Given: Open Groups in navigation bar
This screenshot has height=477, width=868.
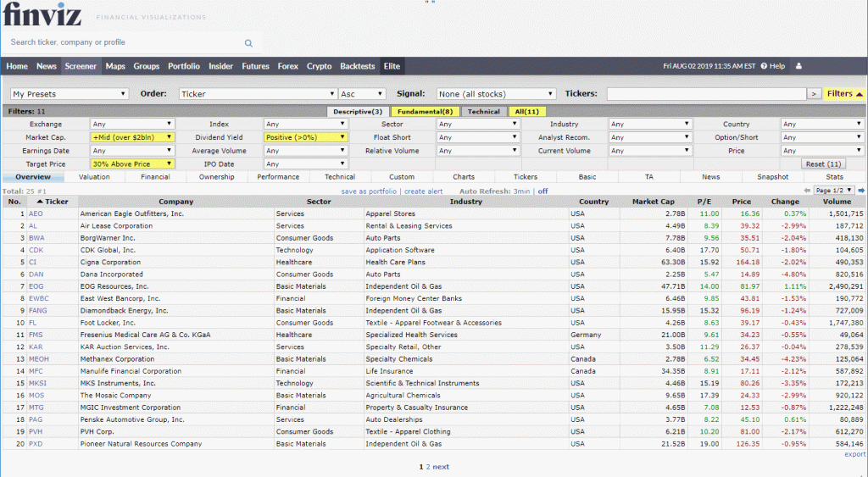Looking at the screenshot, I should pyautogui.click(x=146, y=66).
